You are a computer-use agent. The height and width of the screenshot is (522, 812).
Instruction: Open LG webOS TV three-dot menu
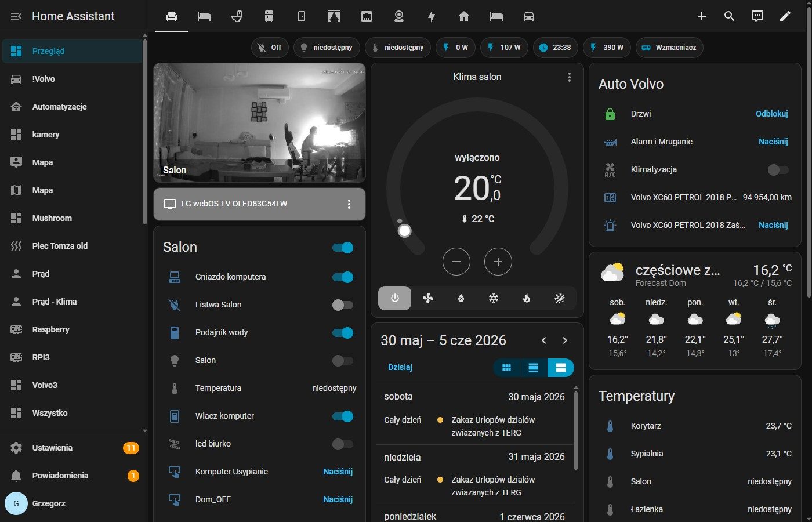349,204
